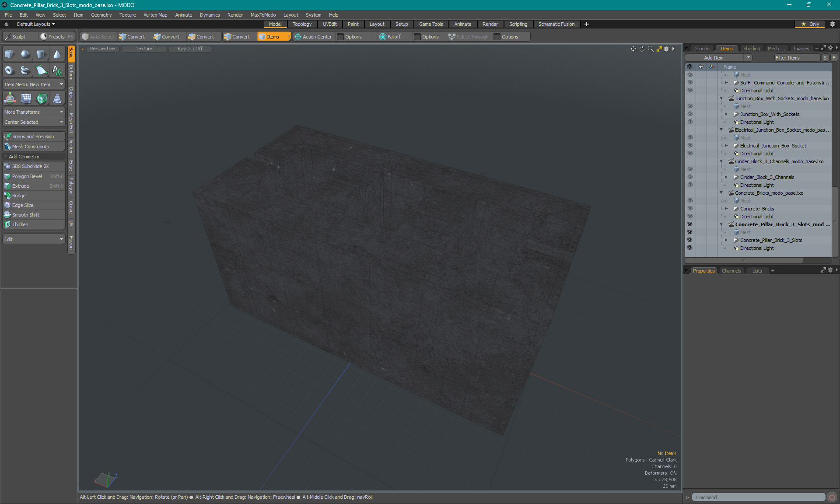Expand the Cinder_Block_3_Channels_modo_base group
The height and width of the screenshot is (504, 840).
click(x=722, y=161)
